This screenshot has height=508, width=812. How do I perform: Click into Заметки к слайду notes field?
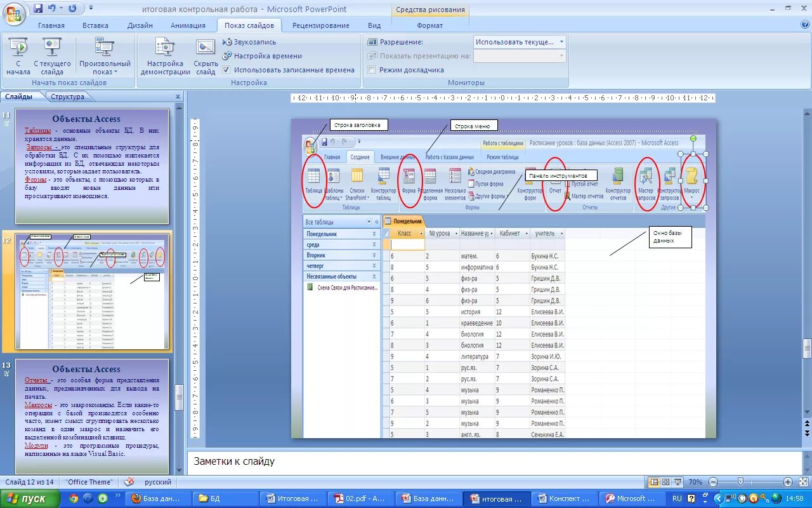pos(495,462)
